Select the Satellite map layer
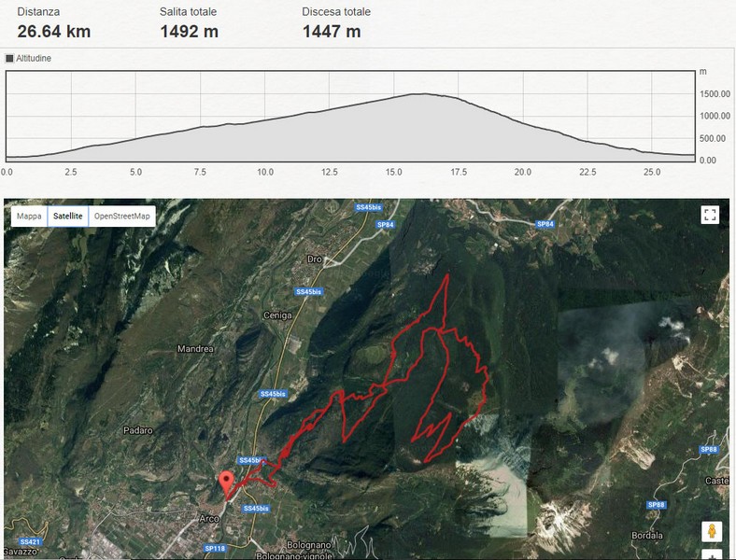 click(67, 217)
